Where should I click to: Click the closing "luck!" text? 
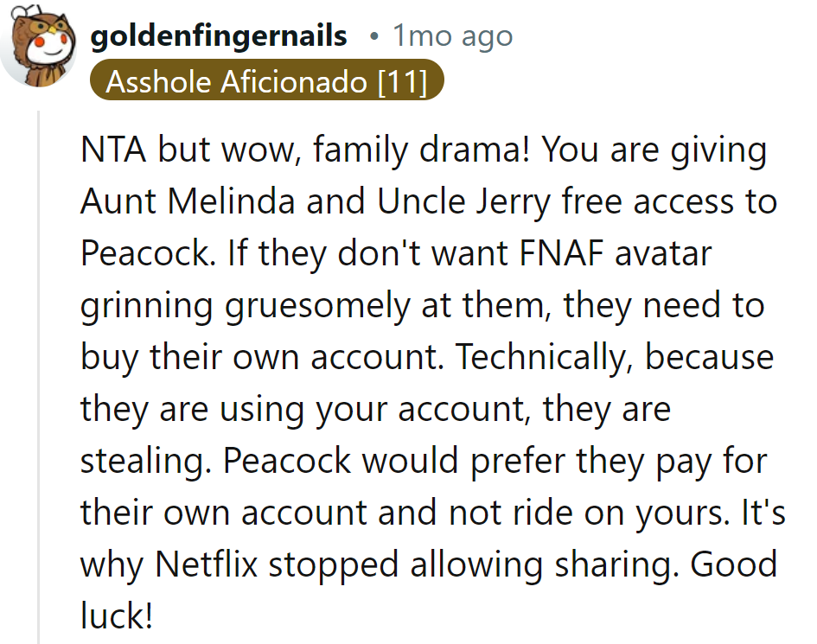[117, 615]
